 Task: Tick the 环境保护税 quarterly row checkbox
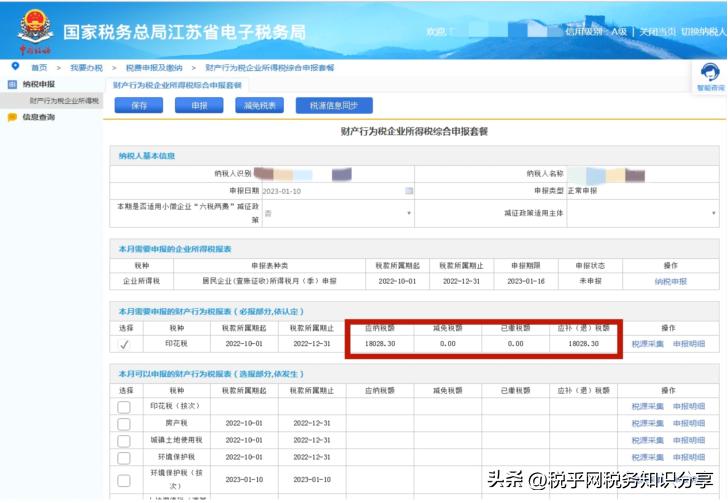point(124,457)
